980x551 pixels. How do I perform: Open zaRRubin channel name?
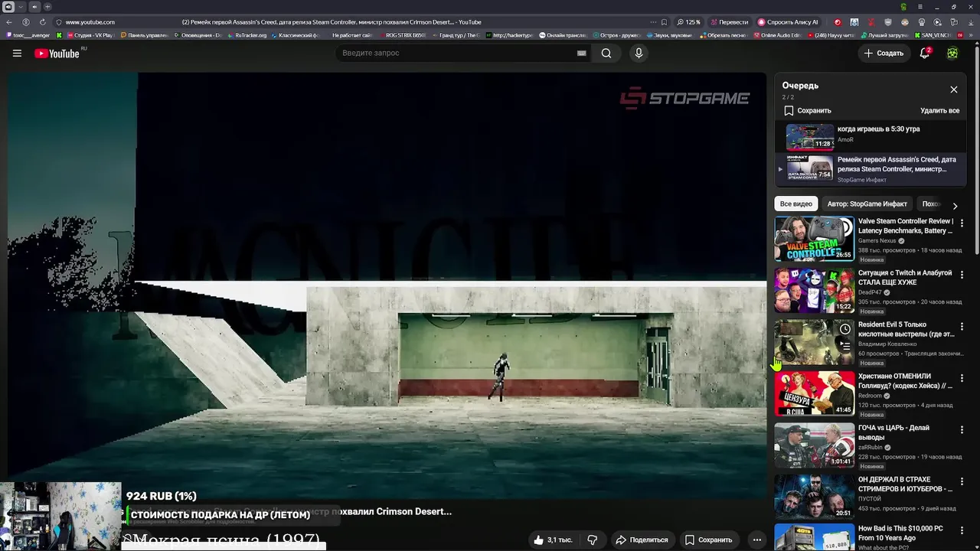[871, 447]
